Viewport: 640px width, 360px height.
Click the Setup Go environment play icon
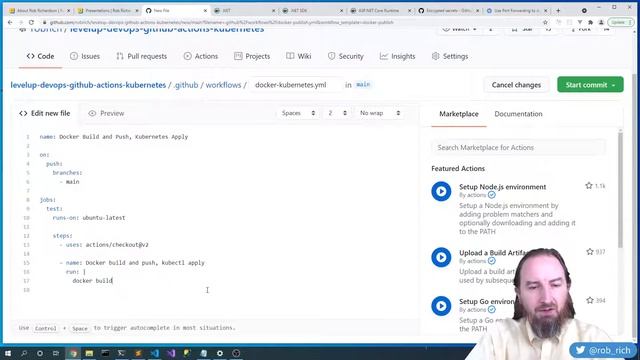click(x=441, y=306)
